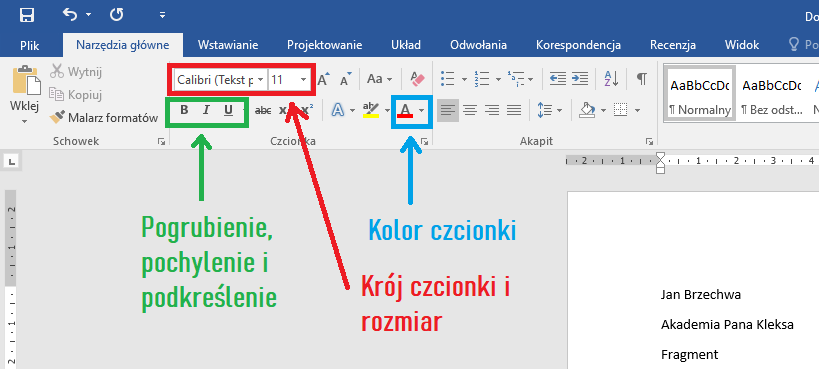This screenshot has height=370, width=819.
Task: Switch to the Wstawianie tab
Action: [228, 45]
